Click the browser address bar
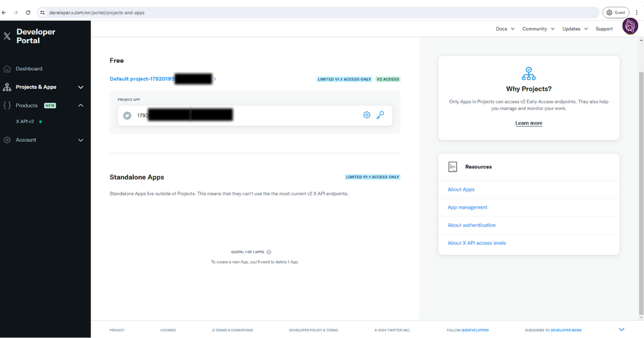Image resolution: width=644 pixels, height=338 pixels. point(322,12)
